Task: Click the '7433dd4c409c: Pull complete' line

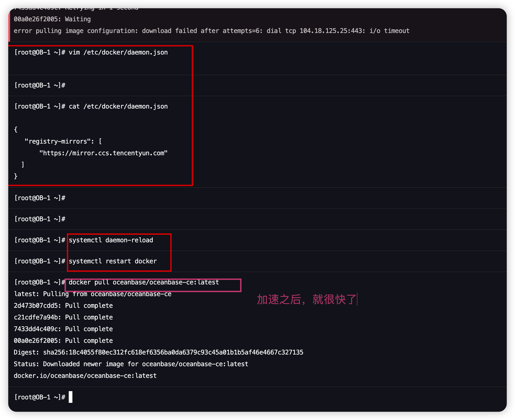Action: pos(63,329)
